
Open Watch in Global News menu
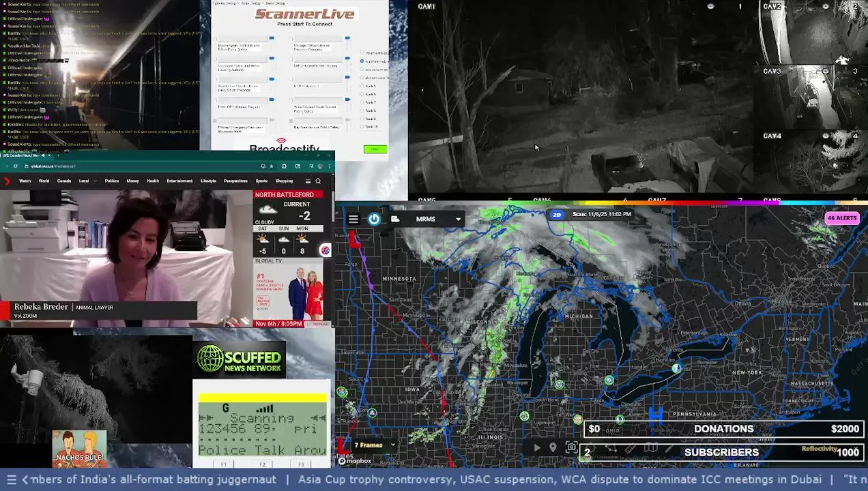point(25,181)
